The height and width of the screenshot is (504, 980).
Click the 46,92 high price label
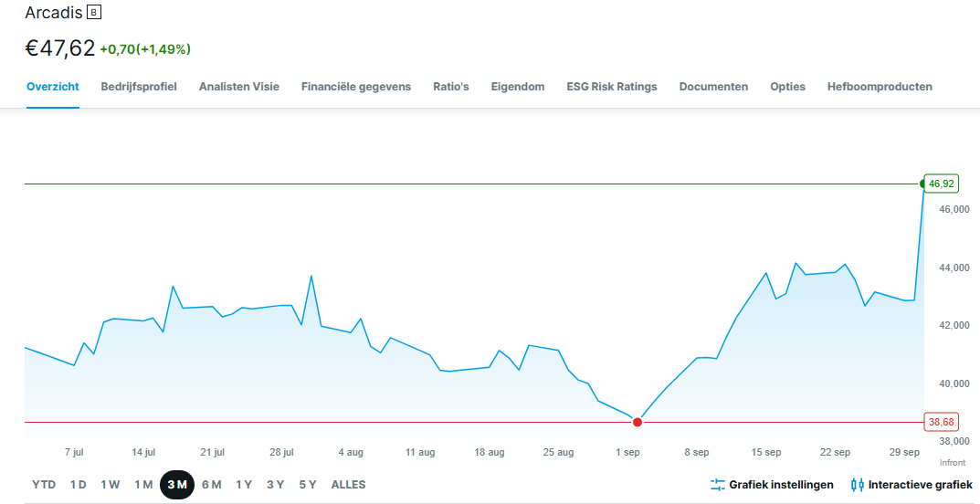click(x=940, y=184)
